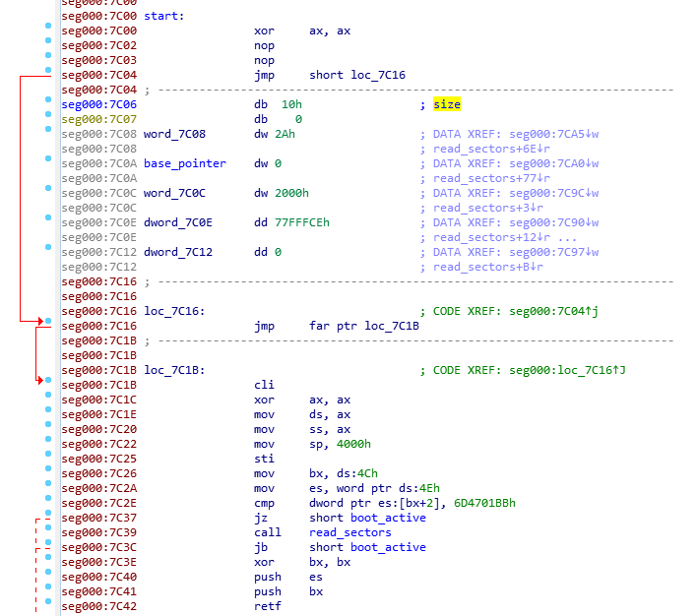Select the 'dword_7C12' label
Screen dimensions: 698x616
pos(178,252)
